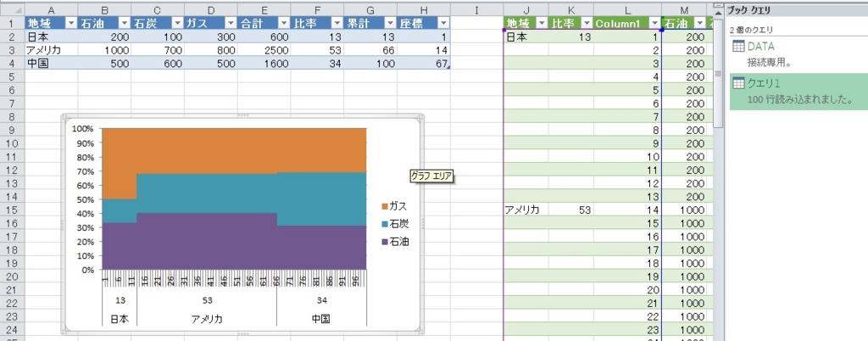The height and width of the screenshot is (341, 868).
Task: Select the teal 石炭 area in chart
Action: pos(232,193)
